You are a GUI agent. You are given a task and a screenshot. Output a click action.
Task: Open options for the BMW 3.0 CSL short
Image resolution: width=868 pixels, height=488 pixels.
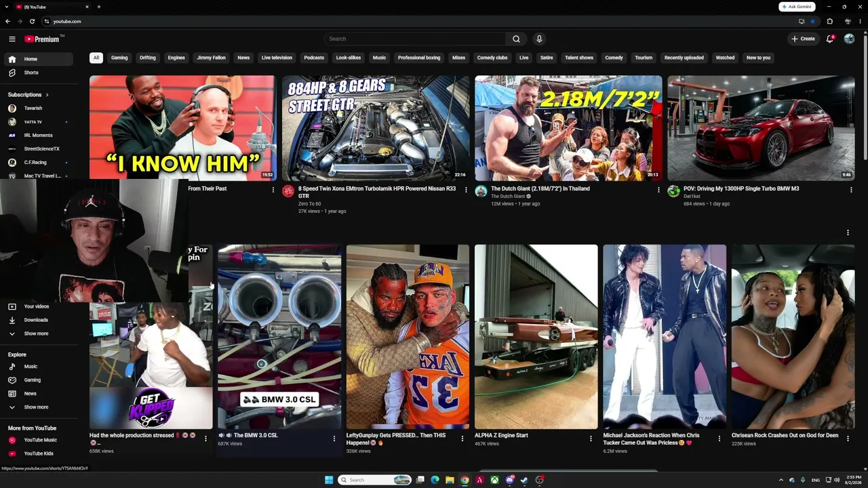[x=334, y=439]
